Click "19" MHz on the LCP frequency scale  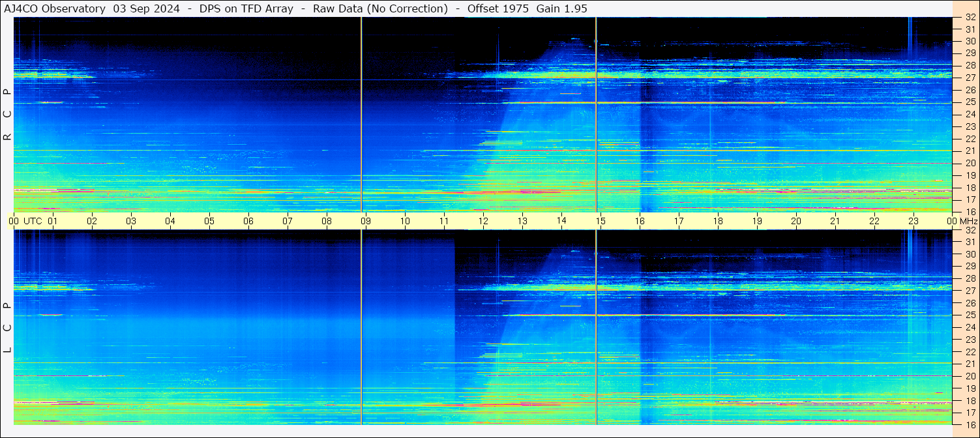970,388
